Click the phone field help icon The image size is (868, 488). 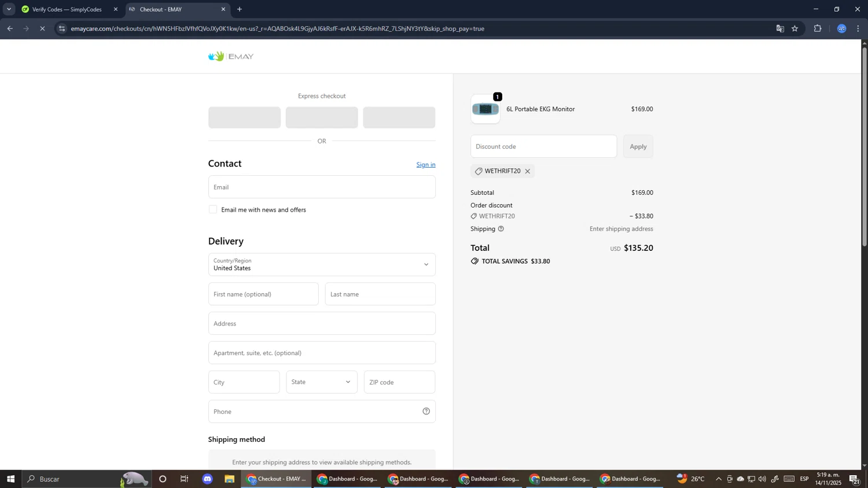(426, 412)
